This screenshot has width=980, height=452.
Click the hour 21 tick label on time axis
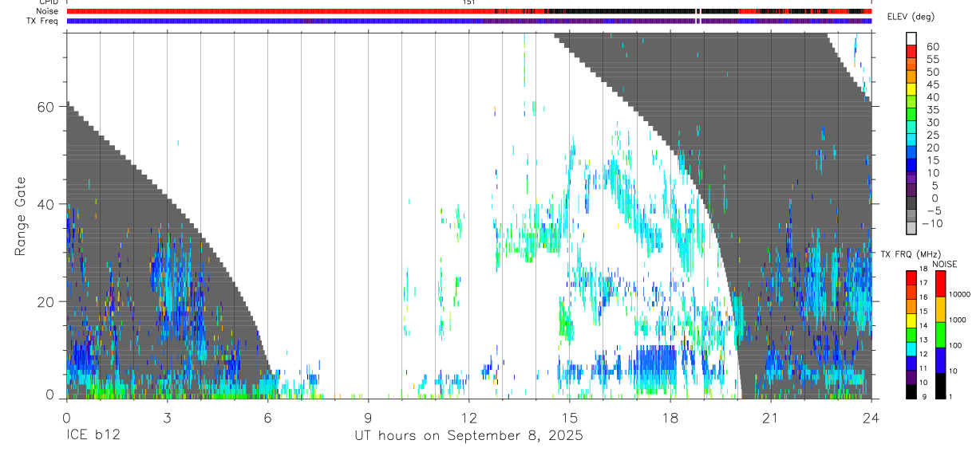click(x=770, y=418)
